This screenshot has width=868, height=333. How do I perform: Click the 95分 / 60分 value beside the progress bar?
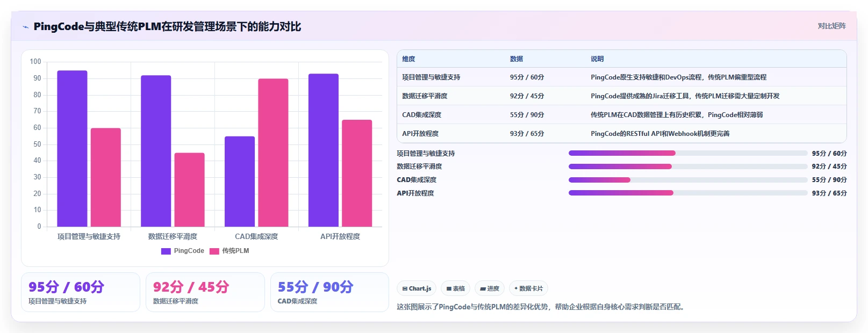pos(829,153)
